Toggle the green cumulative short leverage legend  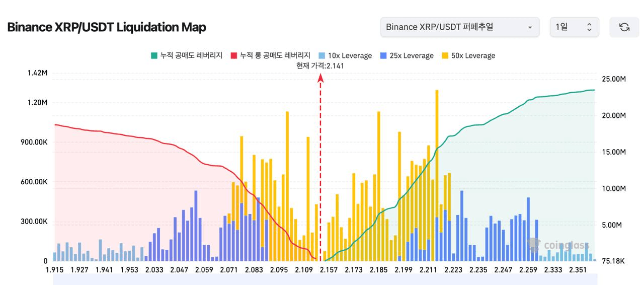[x=187, y=55]
